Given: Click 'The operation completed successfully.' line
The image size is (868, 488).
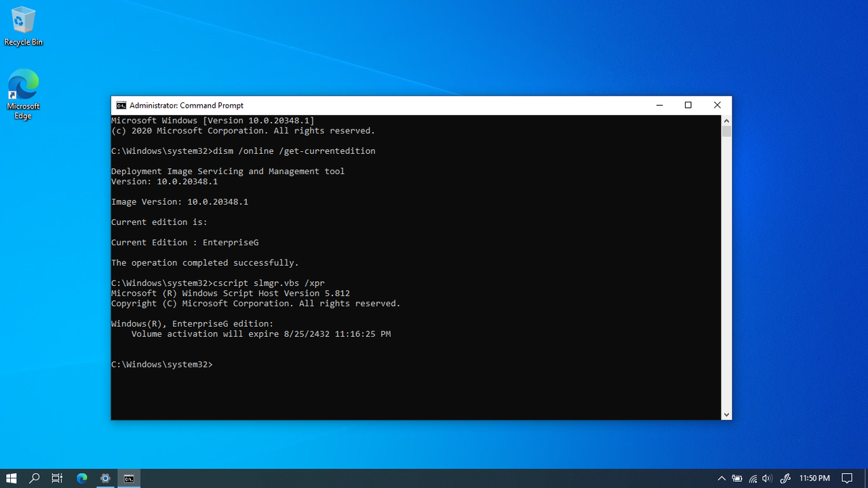Looking at the screenshot, I should click(x=205, y=263).
